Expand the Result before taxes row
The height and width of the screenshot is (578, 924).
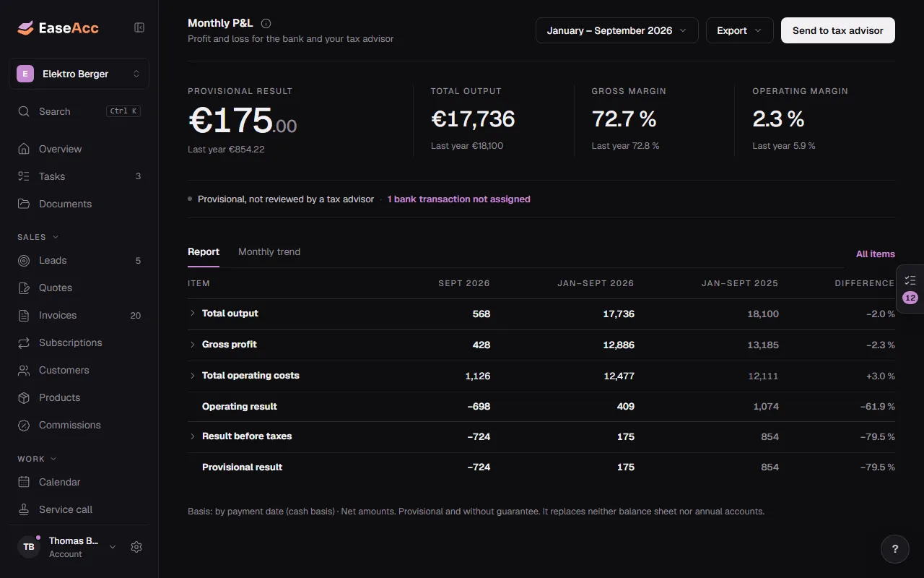[x=192, y=436]
